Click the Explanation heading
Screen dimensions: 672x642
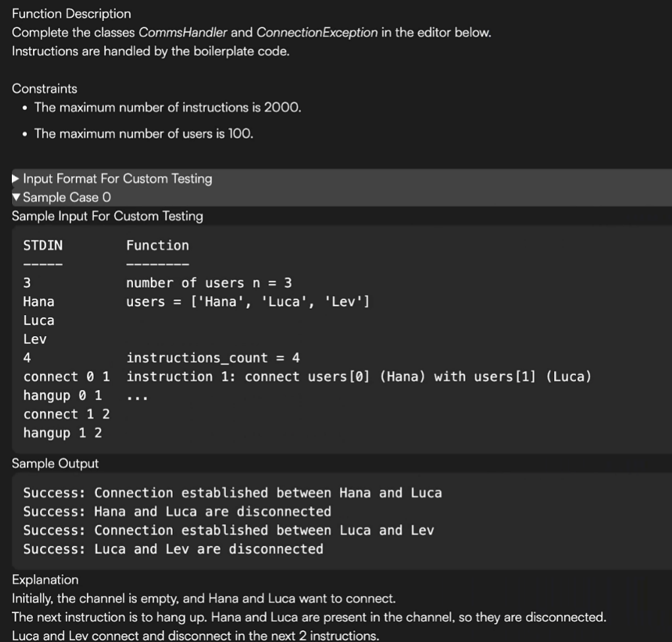pos(45,580)
